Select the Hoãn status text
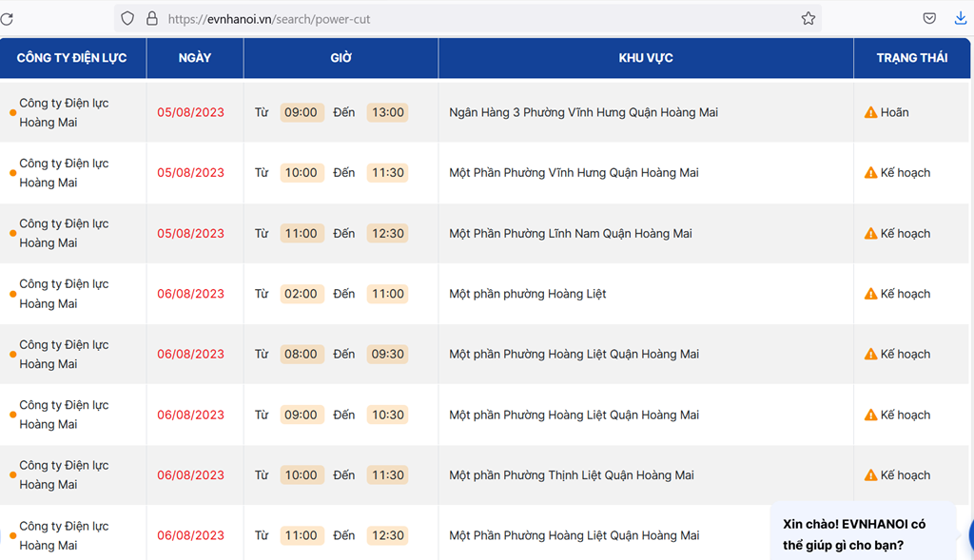 click(x=894, y=112)
